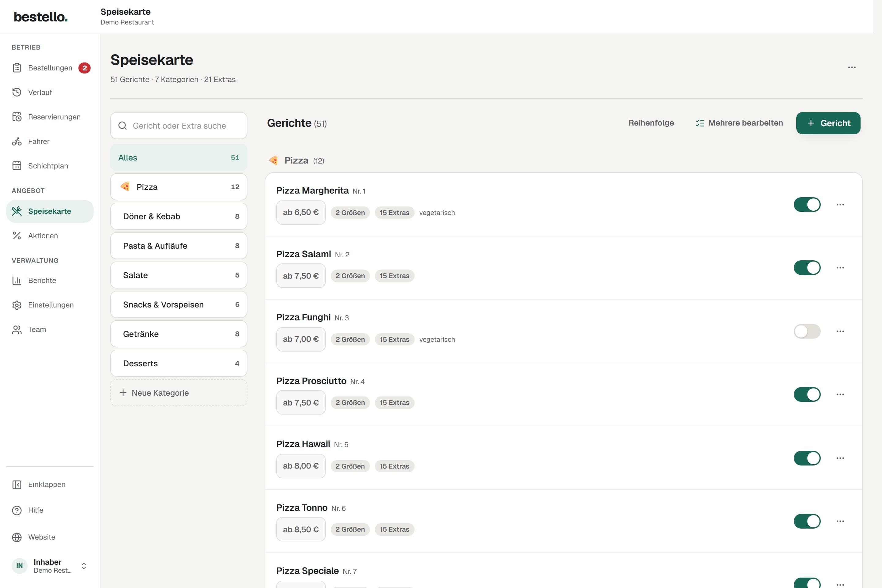Open Bestellungen clipboard icon in sidebar
Viewport: 882px width, 588px height.
click(x=17, y=68)
